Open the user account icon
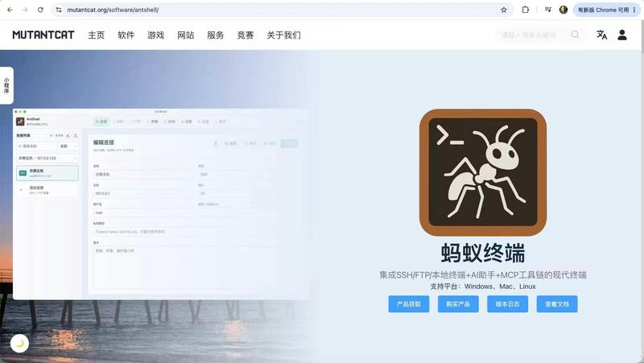This screenshot has width=644, height=363. coord(622,35)
